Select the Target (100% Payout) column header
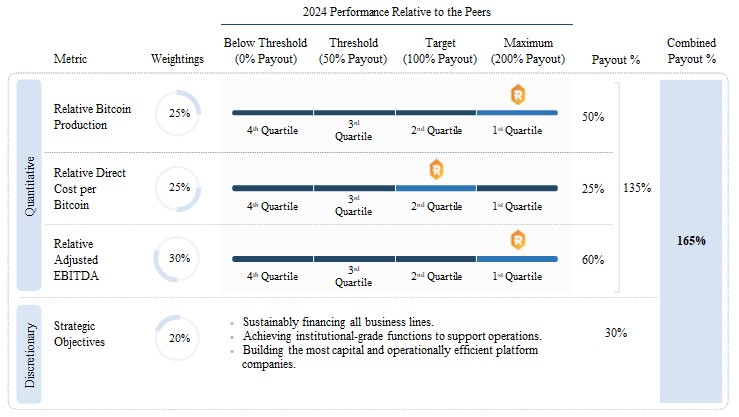739x417 pixels. [435, 51]
